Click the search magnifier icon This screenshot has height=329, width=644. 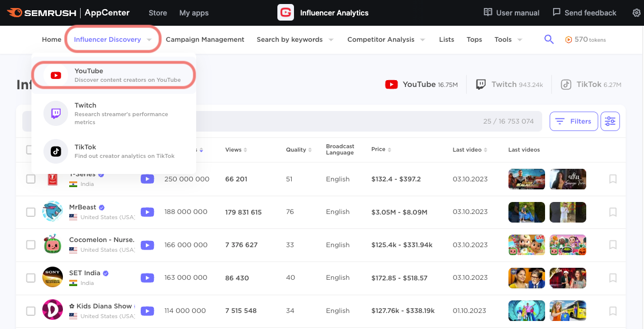pyautogui.click(x=548, y=39)
